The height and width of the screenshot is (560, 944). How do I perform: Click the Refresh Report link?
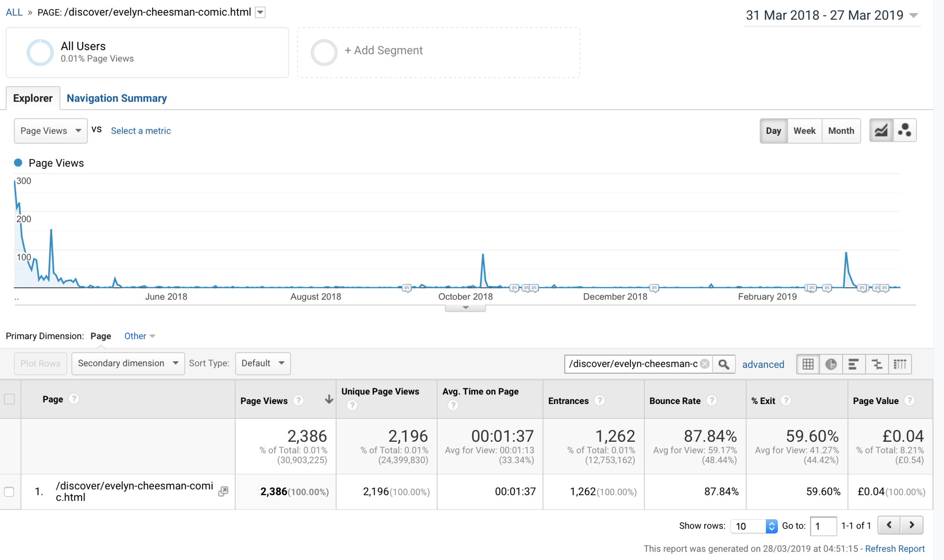[x=895, y=548]
